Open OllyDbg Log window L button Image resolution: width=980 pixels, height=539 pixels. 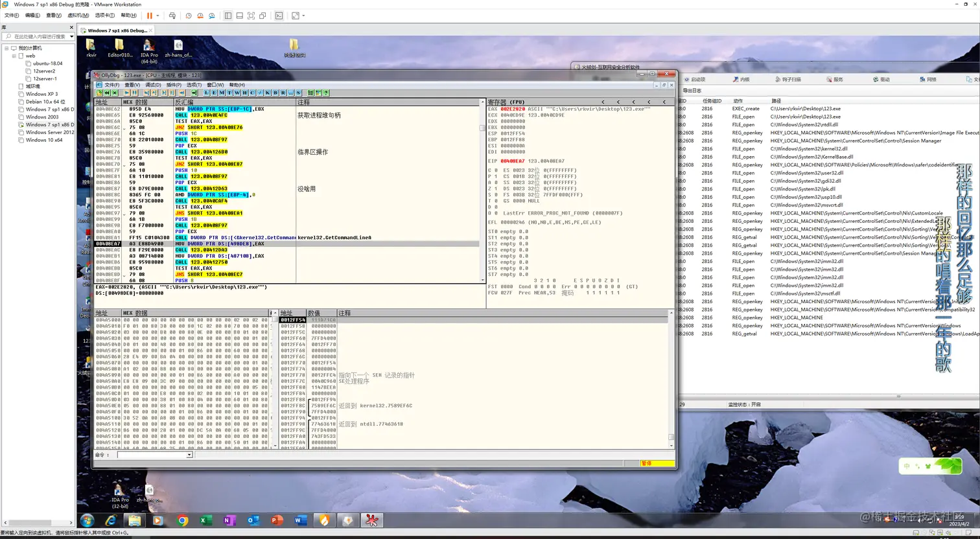206,93
